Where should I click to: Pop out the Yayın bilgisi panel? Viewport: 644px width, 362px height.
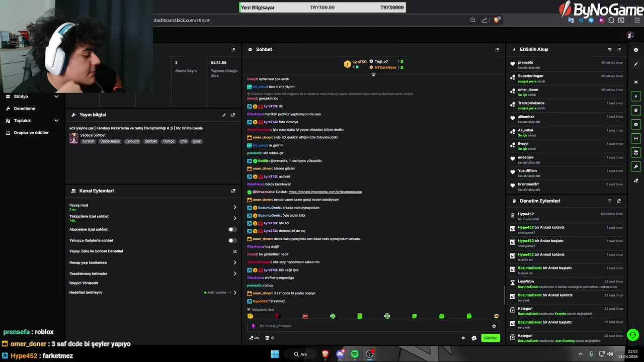233,115
